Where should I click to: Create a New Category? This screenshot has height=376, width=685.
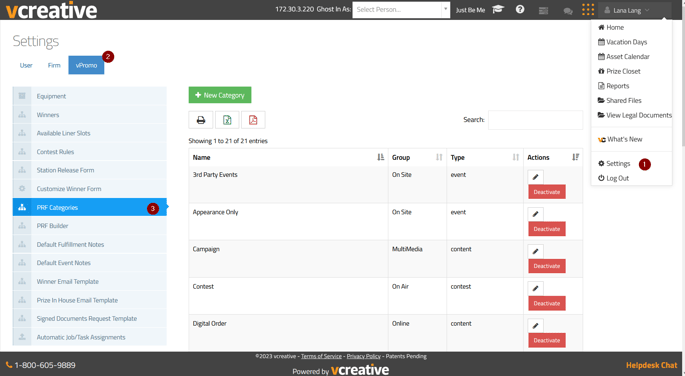click(220, 95)
